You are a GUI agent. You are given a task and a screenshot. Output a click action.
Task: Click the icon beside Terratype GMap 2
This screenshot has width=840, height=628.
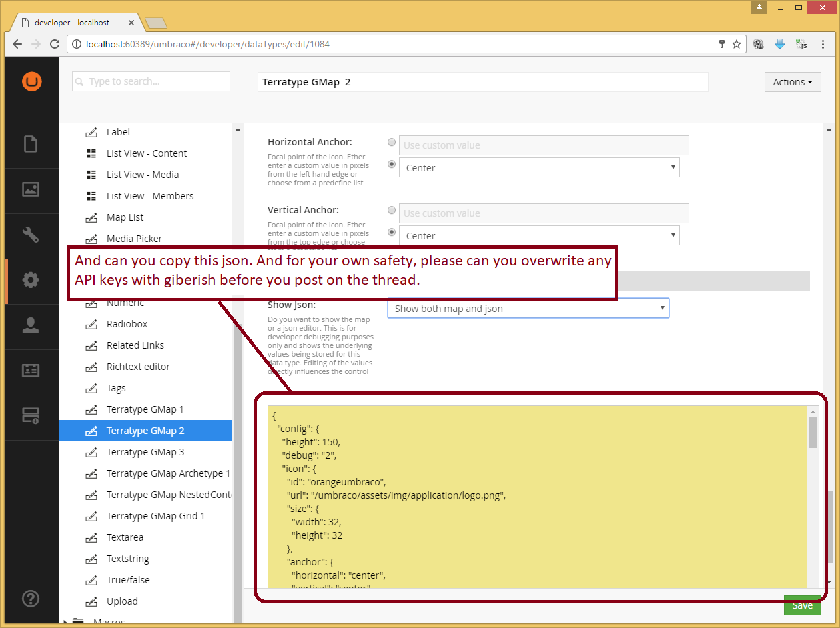tap(91, 431)
